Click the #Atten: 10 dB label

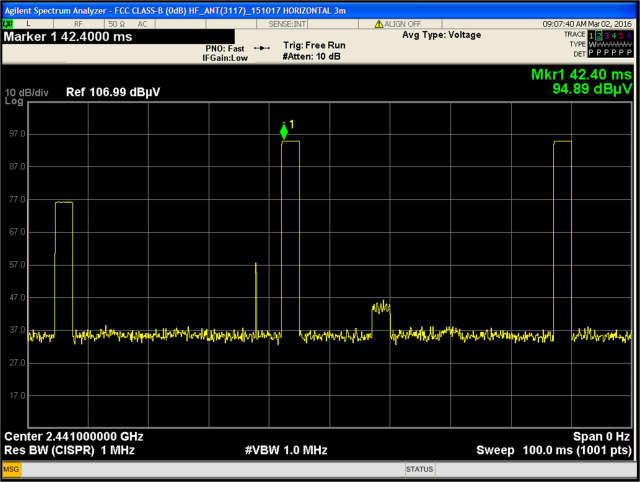[311, 56]
